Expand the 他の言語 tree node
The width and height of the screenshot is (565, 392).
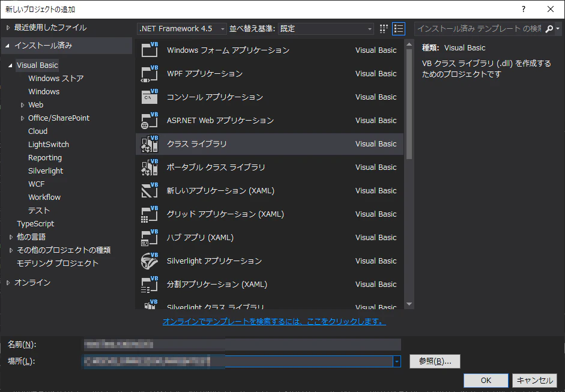pos(11,237)
